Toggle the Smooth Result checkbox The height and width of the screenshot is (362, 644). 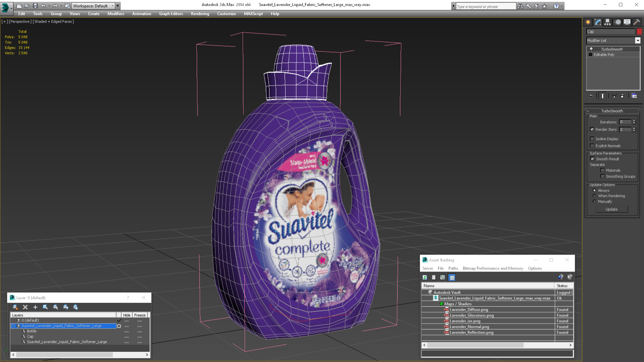pos(592,159)
